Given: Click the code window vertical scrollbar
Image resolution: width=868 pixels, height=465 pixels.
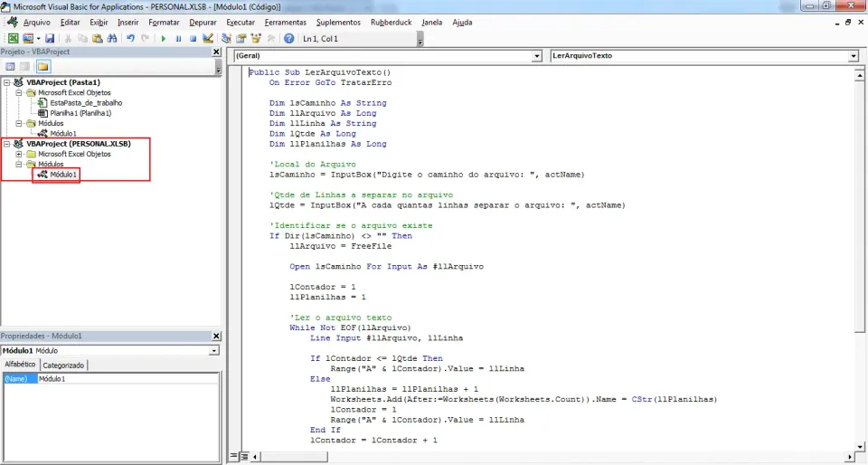Looking at the screenshot, I should point(859,261).
